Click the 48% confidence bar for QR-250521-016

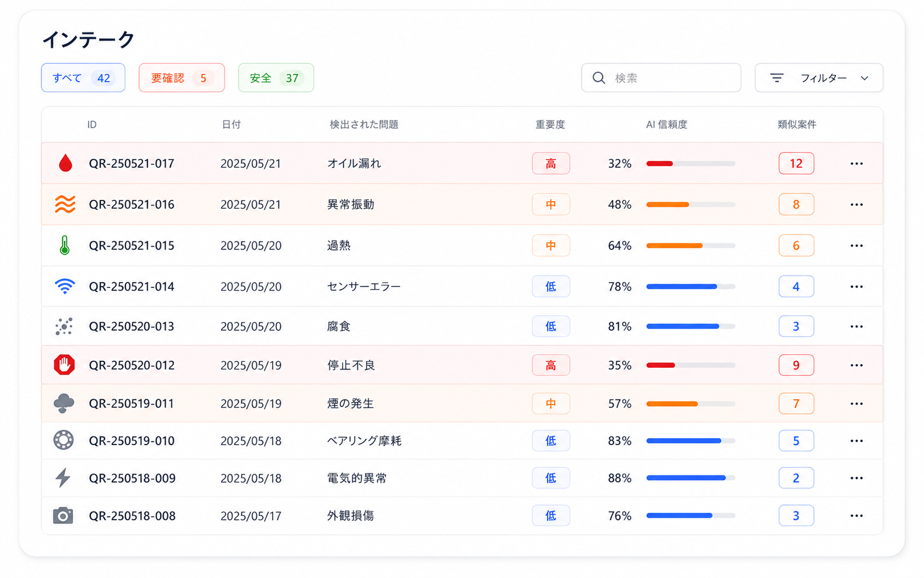pos(690,205)
